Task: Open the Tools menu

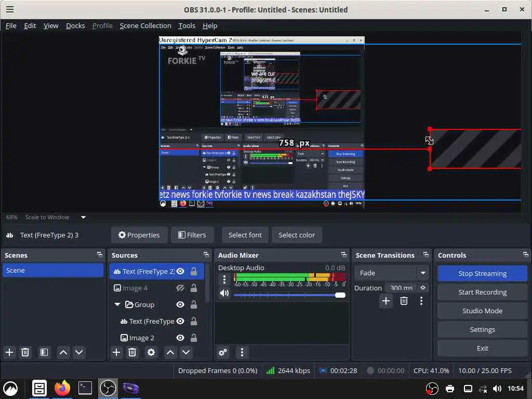Action: [187, 26]
